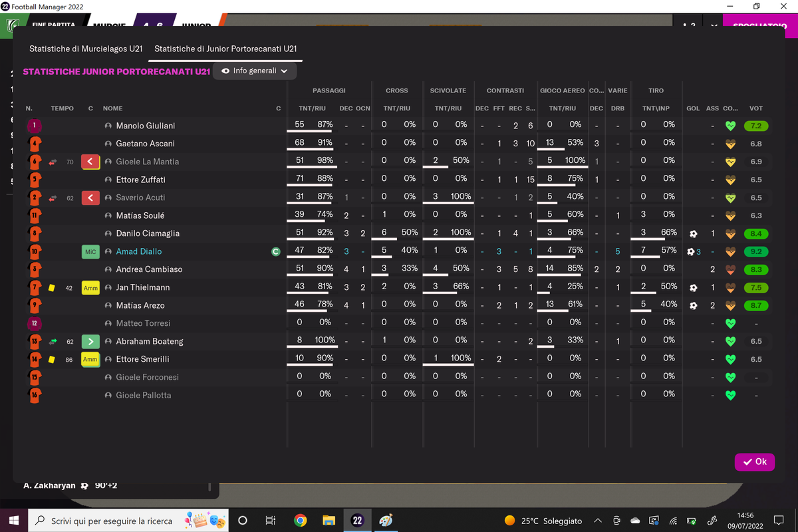Click the 8.7 rating for Matías Arezo
The height and width of the screenshot is (532, 798).
tap(756, 305)
